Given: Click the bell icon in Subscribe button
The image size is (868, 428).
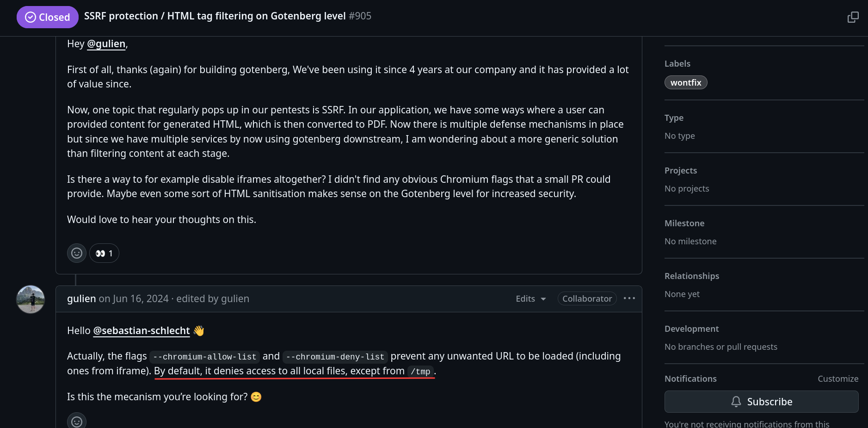Looking at the screenshot, I should point(736,402).
